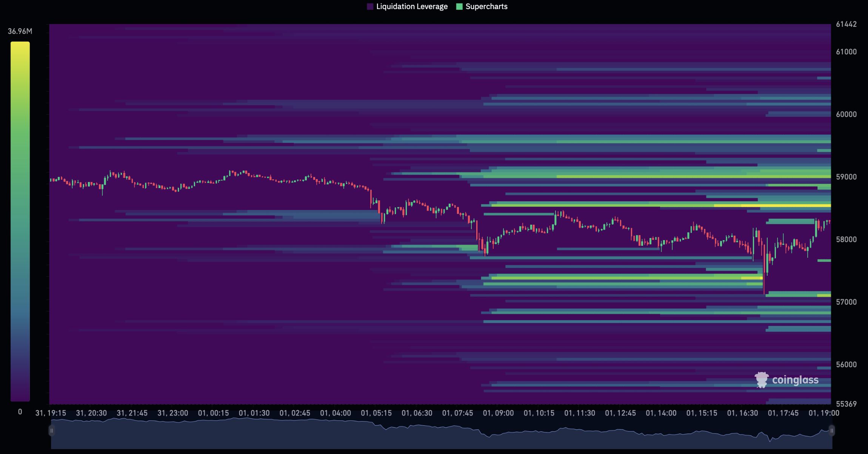
Task: Click the Liquidation Leverage legend label
Action: pyautogui.click(x=412, y=6)
